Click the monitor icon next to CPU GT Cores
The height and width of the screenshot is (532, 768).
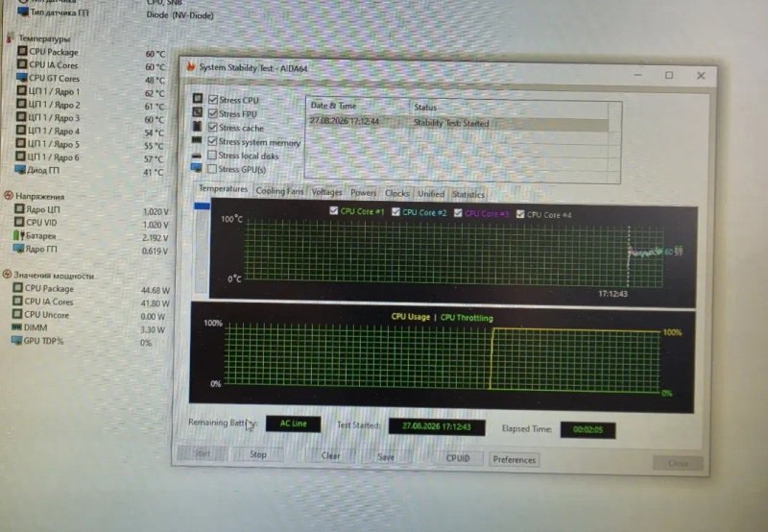point(21,77)
